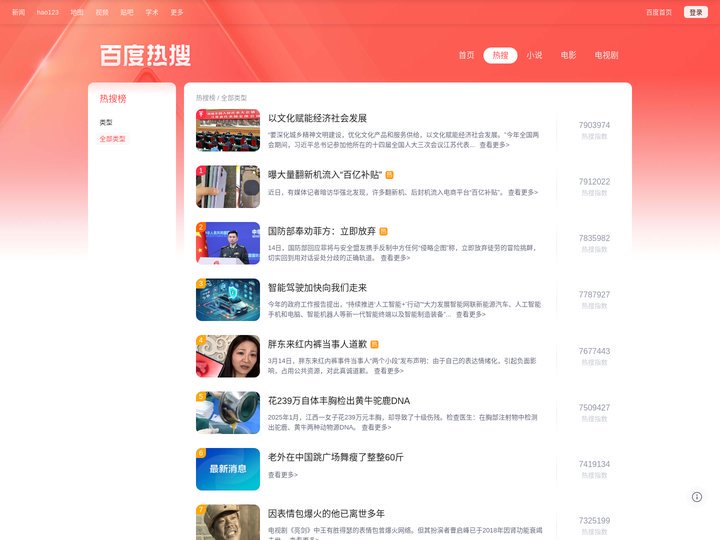Click 查看更多 under 花239万 story

[376, 428]
